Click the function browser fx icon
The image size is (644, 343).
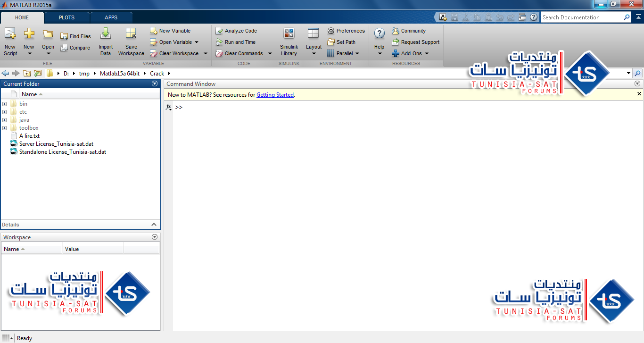click(x=169, y=108)
